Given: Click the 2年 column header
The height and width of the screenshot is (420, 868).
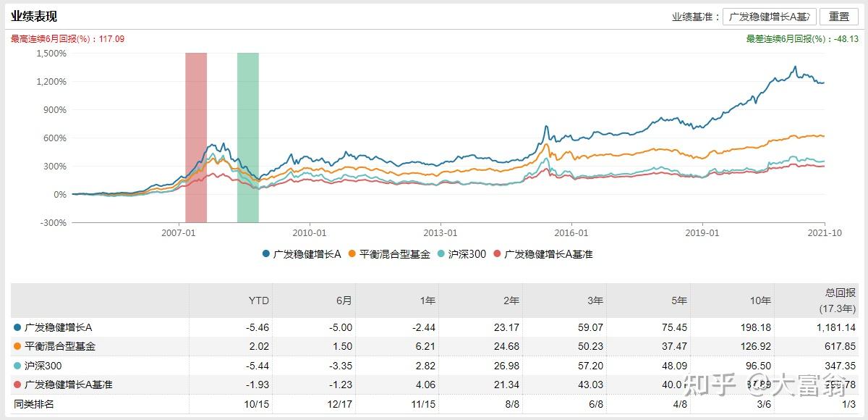Looking at the screenshot, I should (511, 301).
